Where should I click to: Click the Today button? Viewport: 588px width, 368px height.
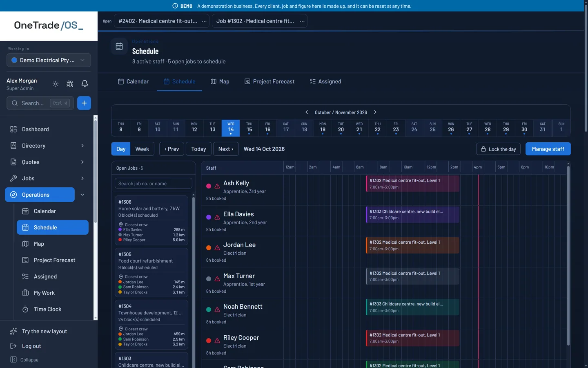[198, 149]
